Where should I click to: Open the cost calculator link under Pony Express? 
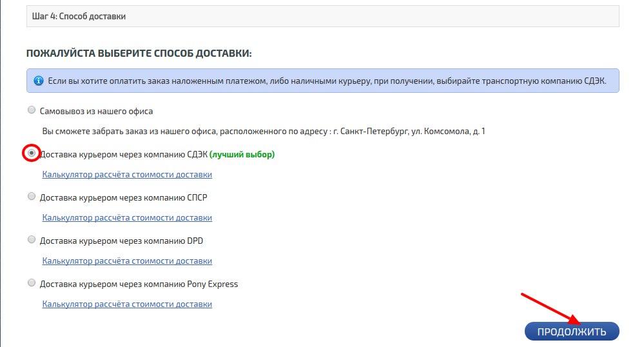coord(127,304)
